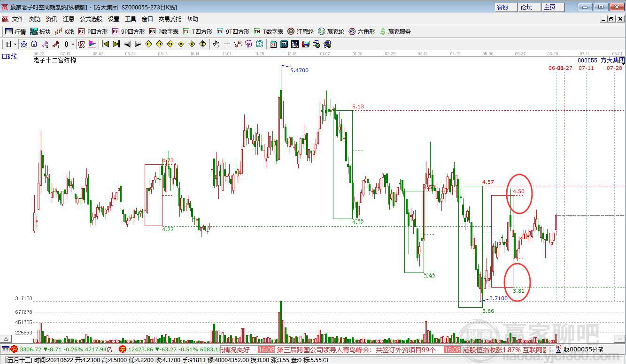Select the crosshair cursor tool
626x364 pixels.
pos(227,44)
